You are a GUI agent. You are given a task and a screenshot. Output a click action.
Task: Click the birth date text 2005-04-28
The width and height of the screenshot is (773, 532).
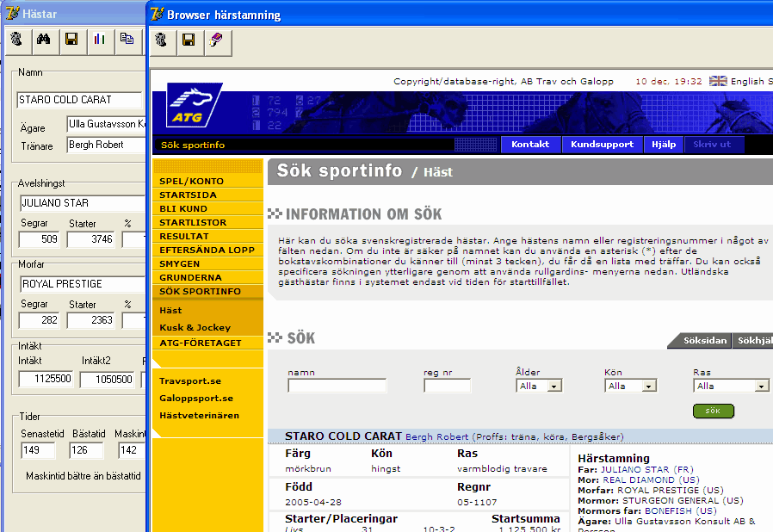(x=313, y=503)
